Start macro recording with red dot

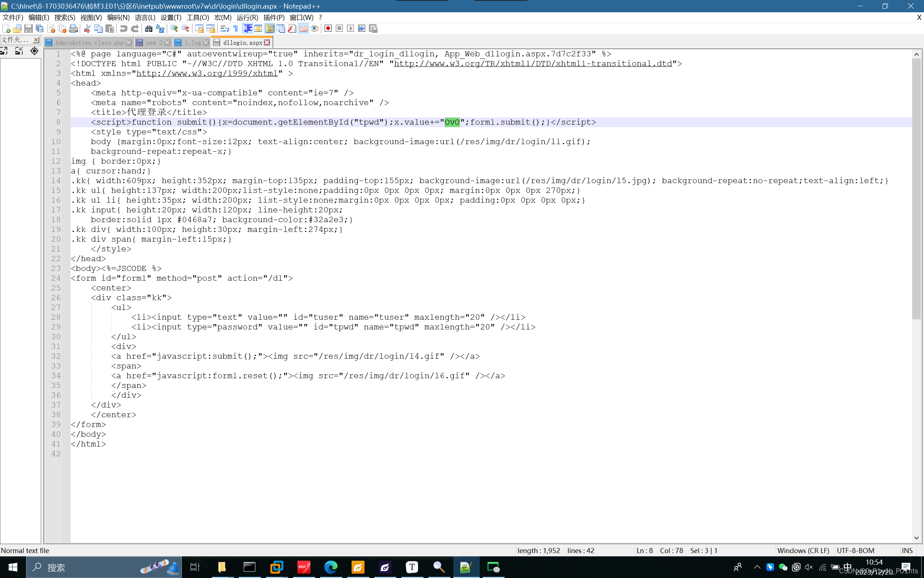[x=328, y=29]
